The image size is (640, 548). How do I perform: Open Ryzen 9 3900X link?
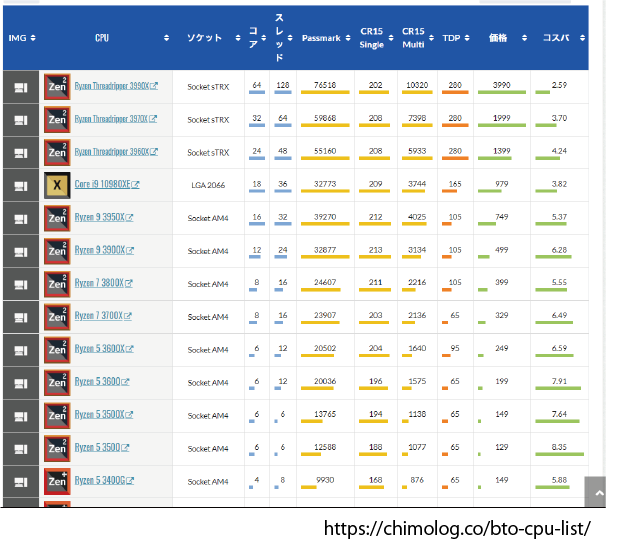(x=104, y=251)
